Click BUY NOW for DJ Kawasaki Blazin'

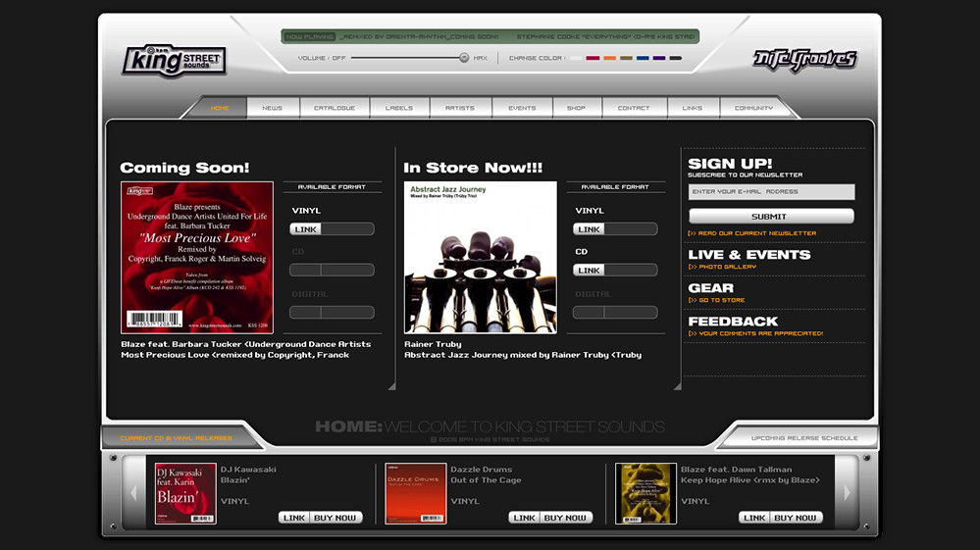point(335,518)
